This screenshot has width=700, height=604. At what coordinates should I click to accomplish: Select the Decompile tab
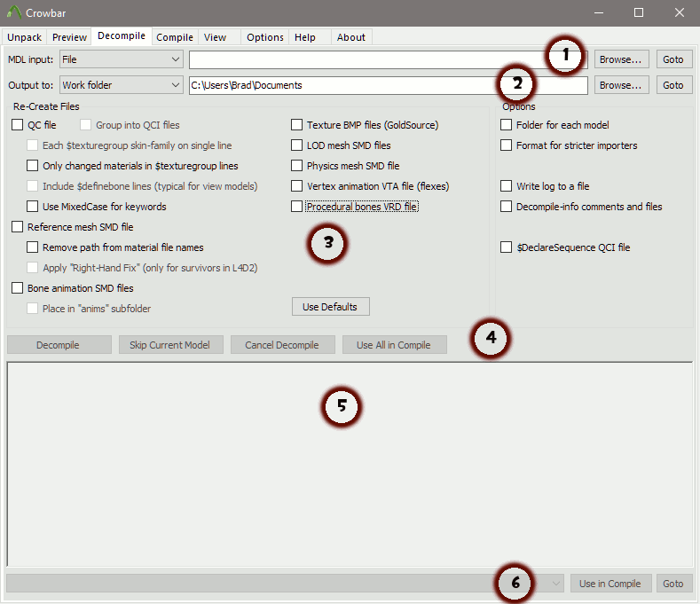pos(122,35)
